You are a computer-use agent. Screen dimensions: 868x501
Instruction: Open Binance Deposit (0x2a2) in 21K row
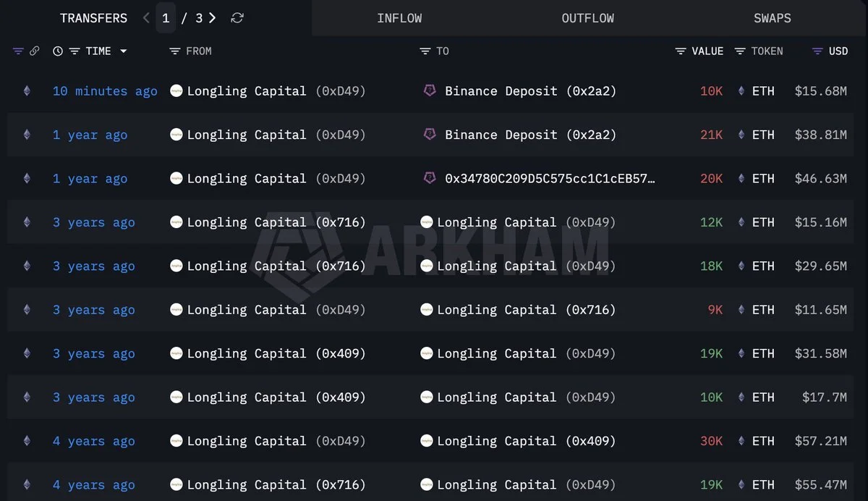pos(530,135)
